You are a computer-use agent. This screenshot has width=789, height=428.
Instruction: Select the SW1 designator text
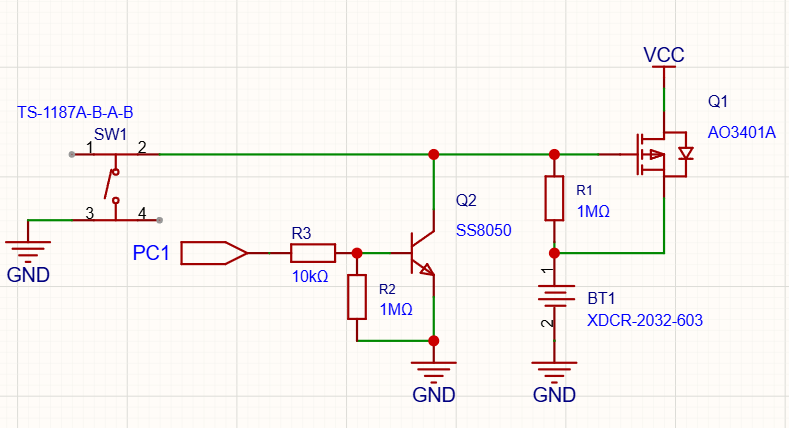[x=110, y=134]
